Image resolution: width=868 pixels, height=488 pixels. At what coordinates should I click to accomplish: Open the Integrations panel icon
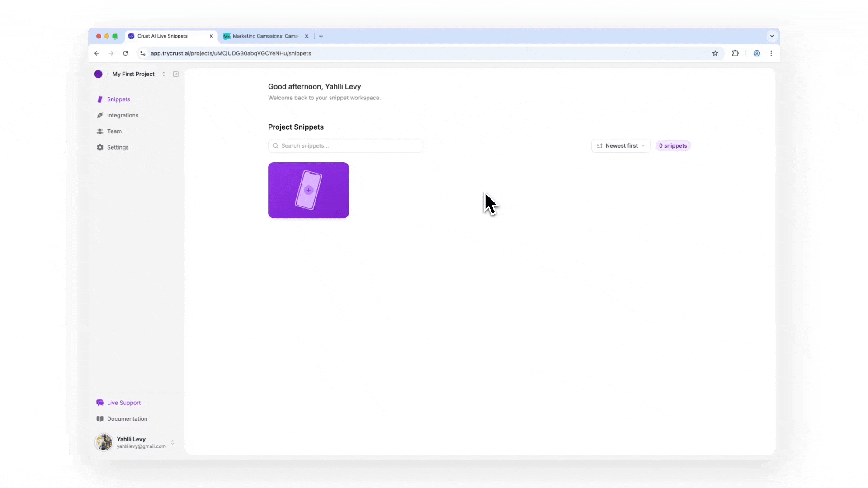click(x=99, y=115)
